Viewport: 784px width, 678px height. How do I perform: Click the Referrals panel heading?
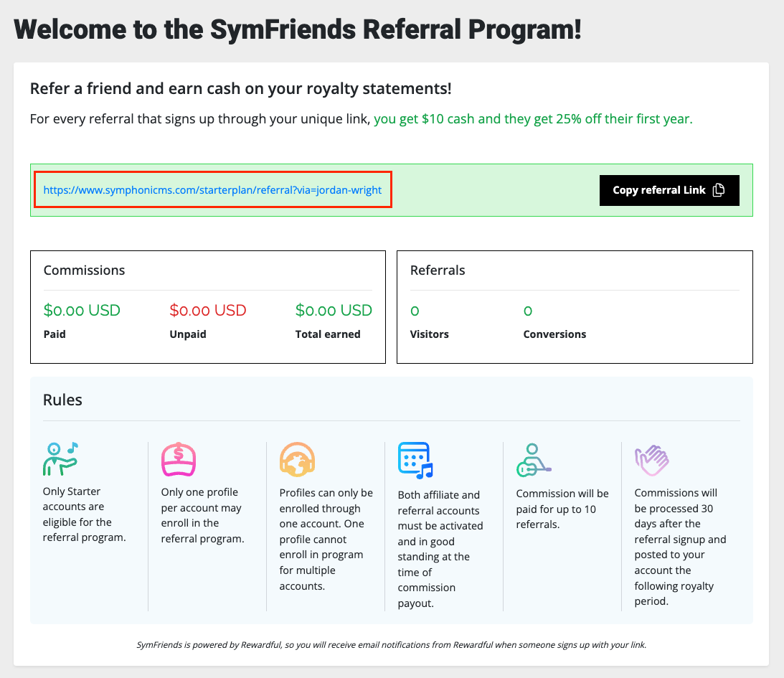click(x=438, y=270)
